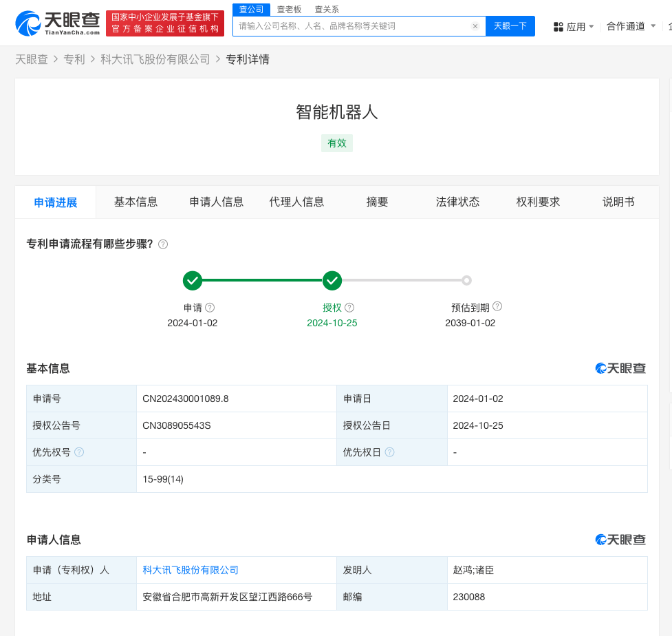Click classification value 15-99(14)
This screenshot has height=636, width=672.
[163, 479]
